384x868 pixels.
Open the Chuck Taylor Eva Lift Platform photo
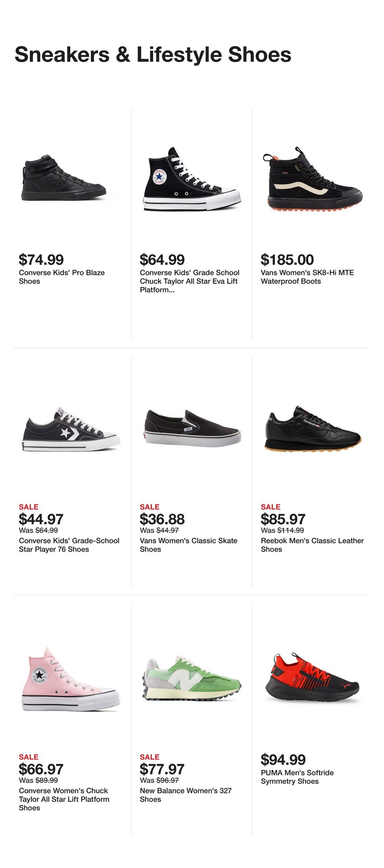pyautogui.click(x=191, y=180)
